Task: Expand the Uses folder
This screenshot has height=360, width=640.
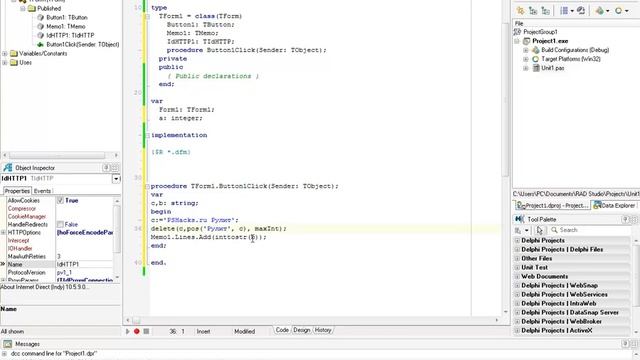Action: coord(4,62)
